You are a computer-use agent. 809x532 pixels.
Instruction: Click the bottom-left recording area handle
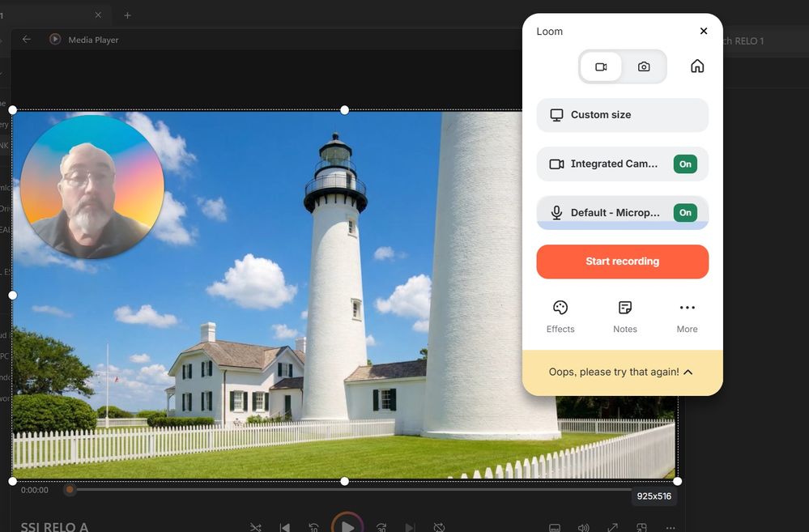[13, 482]
